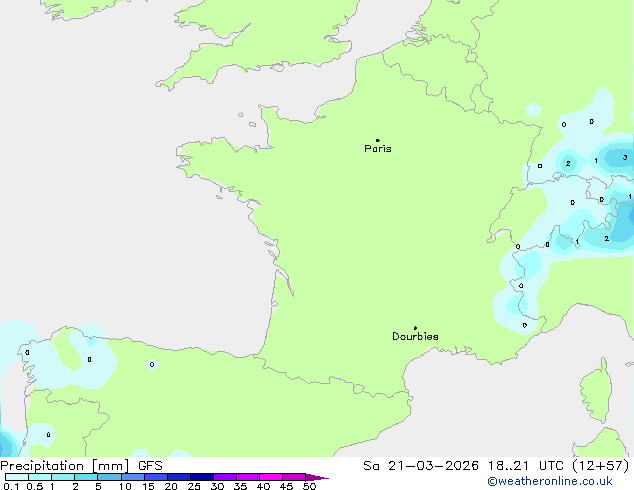Pick the legend swatch between 25 and 30
634x490 pixels.
click(201, 477)
